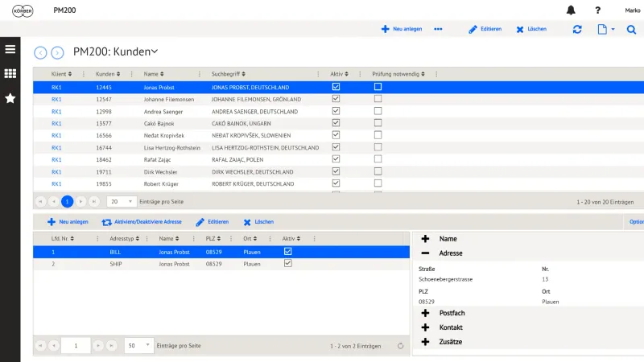Toggle Prüfung notwendig for Andrea Saenger
Image resolution: width=644 pixels, height=362 pixels.
click(378, 111)
